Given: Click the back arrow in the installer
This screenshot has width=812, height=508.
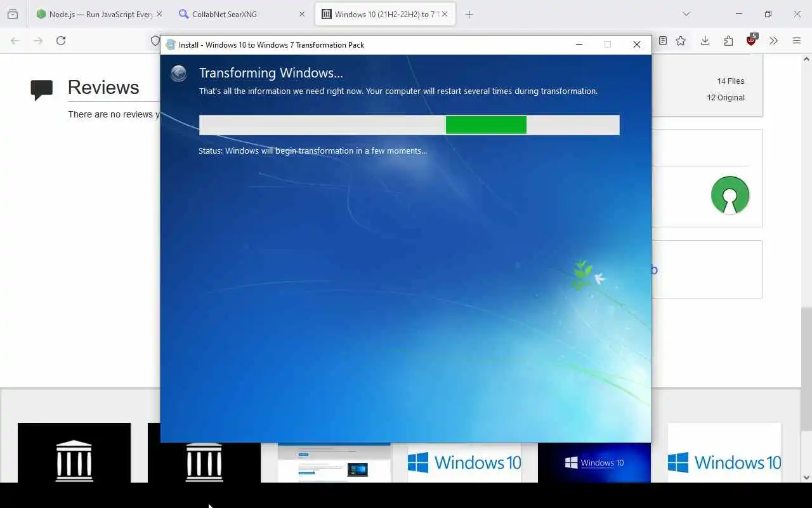Looking at the screenshot, I should (x=179, y=74).
